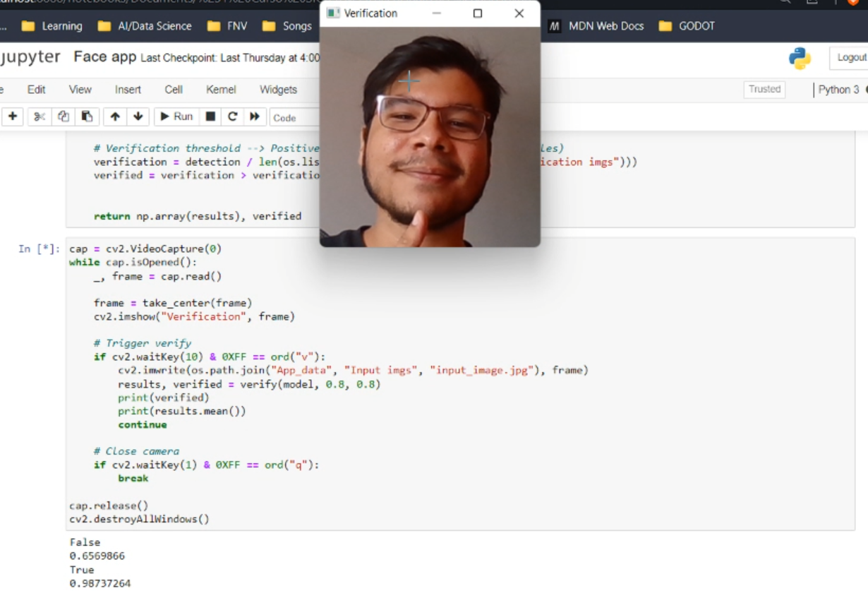
Task: Click the '# Close camera' comment
Action: click(136, 452)
